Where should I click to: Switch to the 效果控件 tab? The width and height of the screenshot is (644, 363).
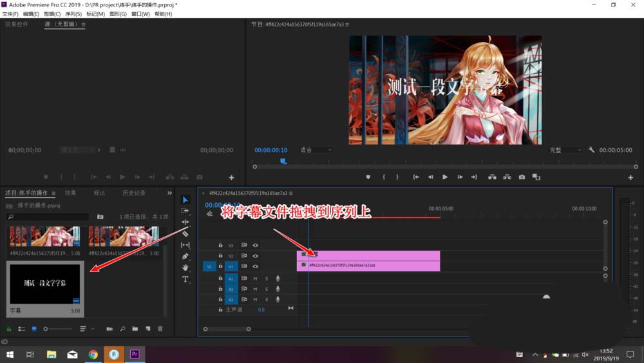pos(17,25)
